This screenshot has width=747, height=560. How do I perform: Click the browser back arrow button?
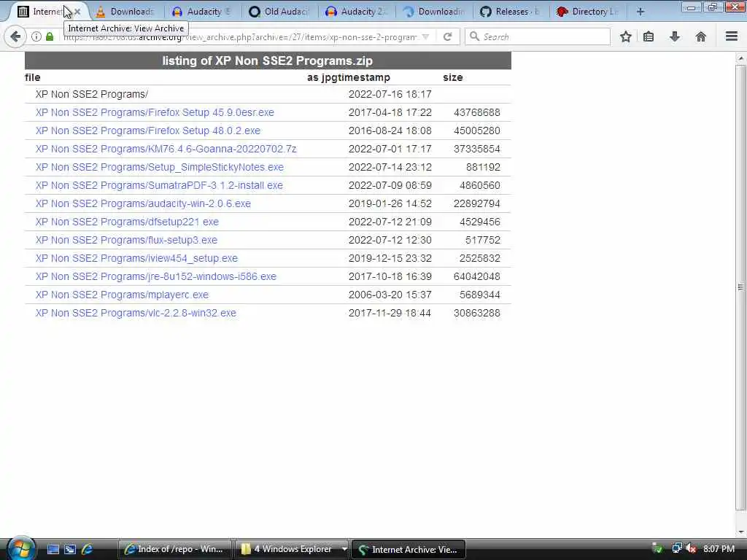15,36
